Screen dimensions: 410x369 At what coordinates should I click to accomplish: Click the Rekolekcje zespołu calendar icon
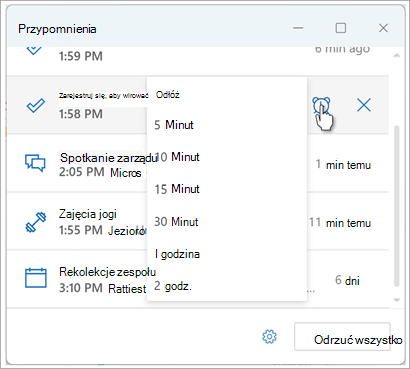[x=36, y=278]
